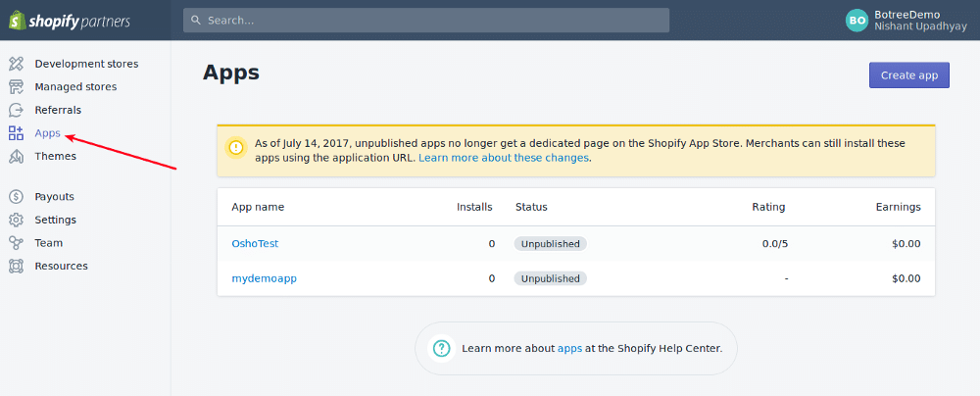Follow Learn more about these changes link

click(504, 158)
